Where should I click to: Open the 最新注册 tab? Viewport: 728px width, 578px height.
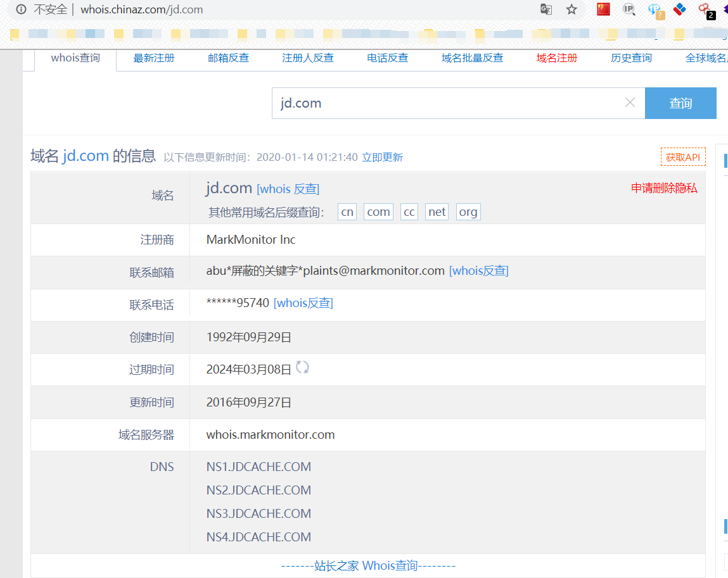(x=154, y=58)
